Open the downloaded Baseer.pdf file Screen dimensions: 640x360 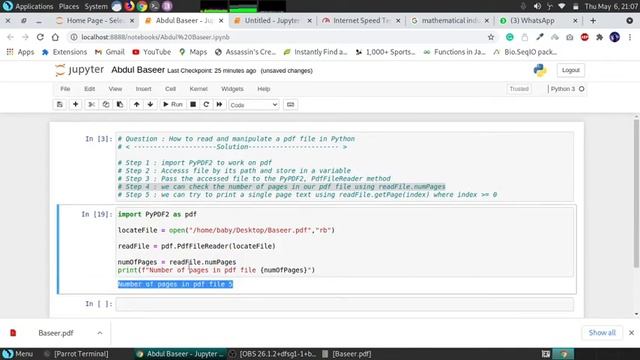[56, 333]
